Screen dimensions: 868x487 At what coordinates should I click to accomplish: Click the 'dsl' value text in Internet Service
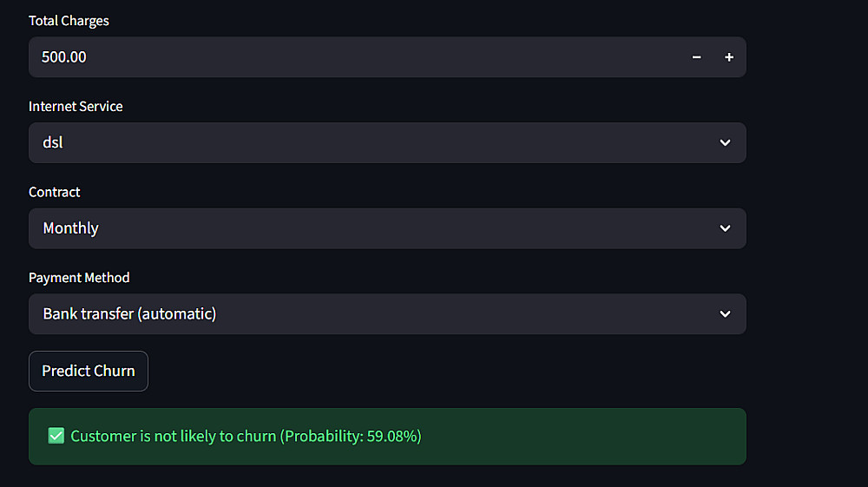(53, 142)
